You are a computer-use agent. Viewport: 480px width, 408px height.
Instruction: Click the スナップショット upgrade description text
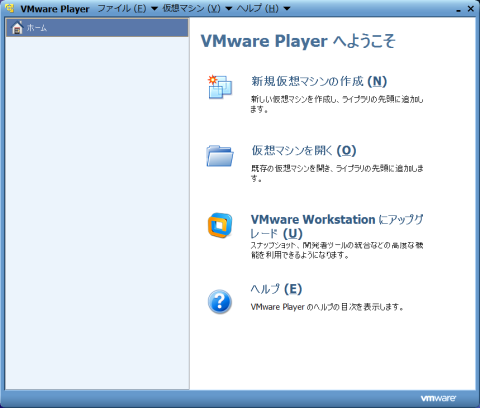(337, 250)
